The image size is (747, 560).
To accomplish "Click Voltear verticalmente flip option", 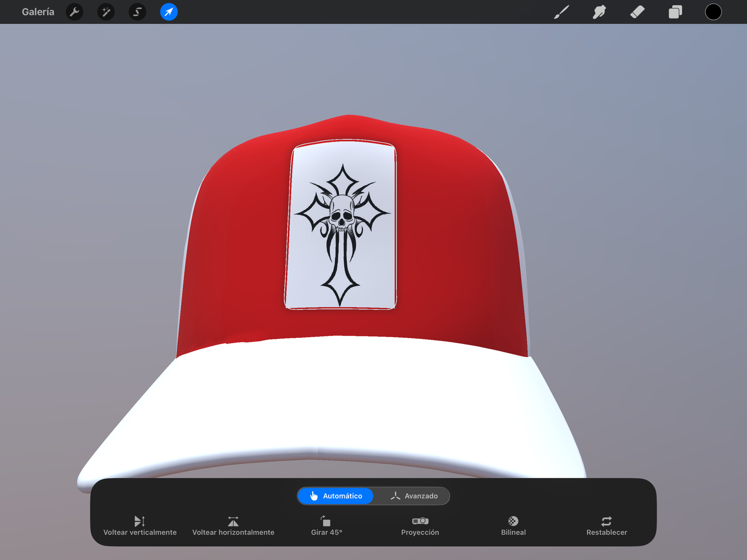I will click(140, 526).
